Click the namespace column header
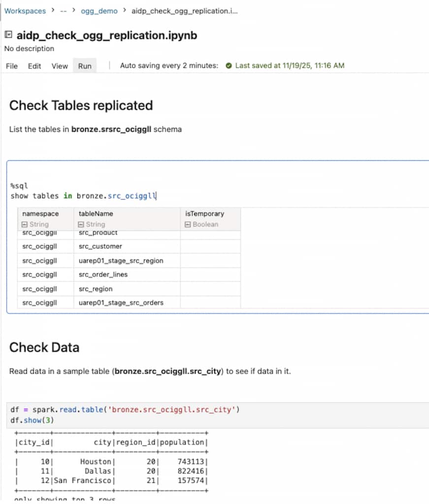The image size is (429, 504). point(40,214)
